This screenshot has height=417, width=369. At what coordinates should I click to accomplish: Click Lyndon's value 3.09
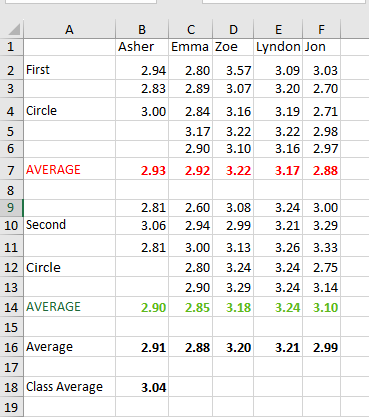click(x=278, y=68)
